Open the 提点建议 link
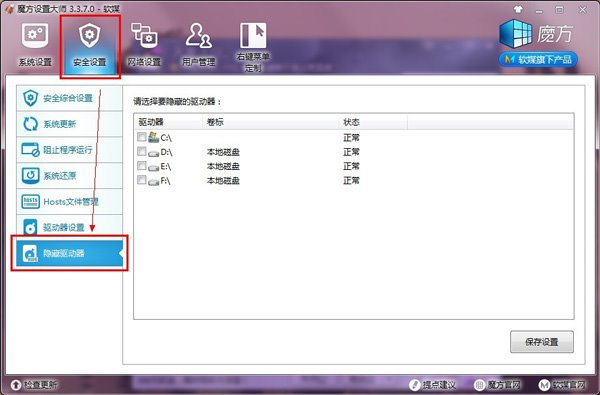This screenshot has height=395, width=600. pos(432,385)
